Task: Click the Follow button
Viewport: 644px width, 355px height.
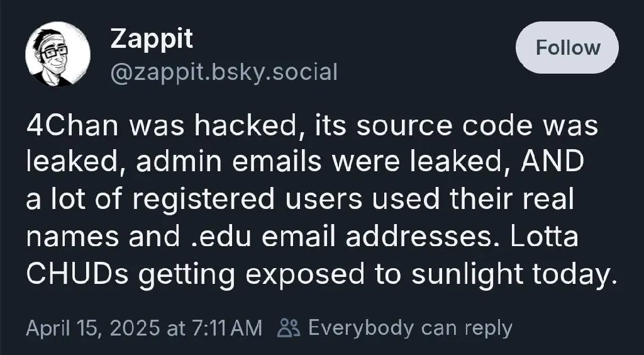Action: click(x=567, y=48)
